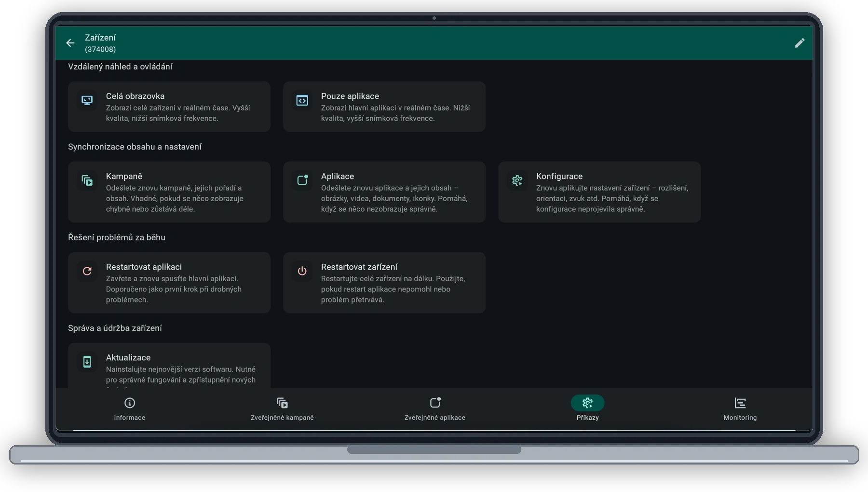Select the active Příkazy tab
The height and width of the screenshot is (492, 868).
tap(587, 409)
